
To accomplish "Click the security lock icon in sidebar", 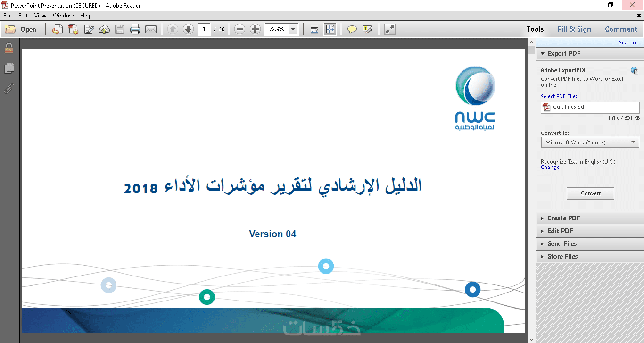I will point(9,48).
